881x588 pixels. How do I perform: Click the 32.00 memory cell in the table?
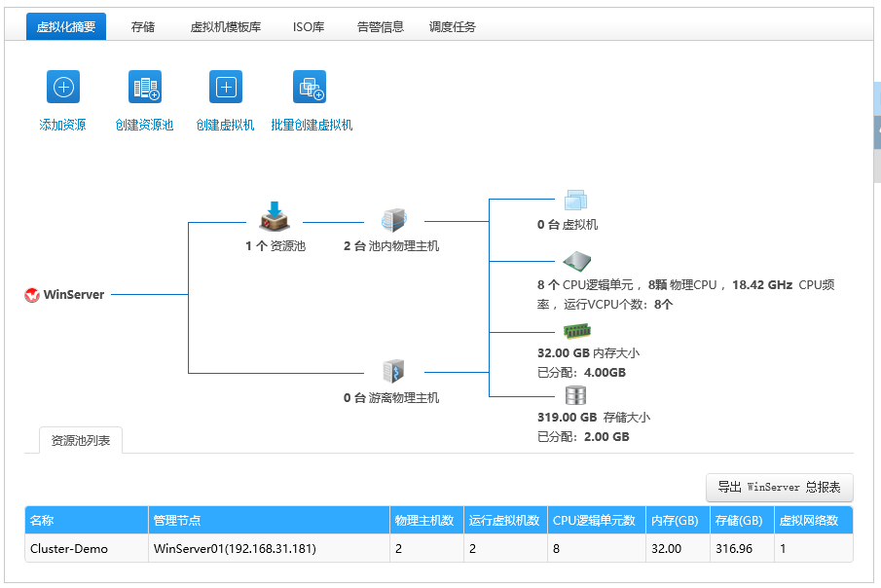(x=679, y=549)
